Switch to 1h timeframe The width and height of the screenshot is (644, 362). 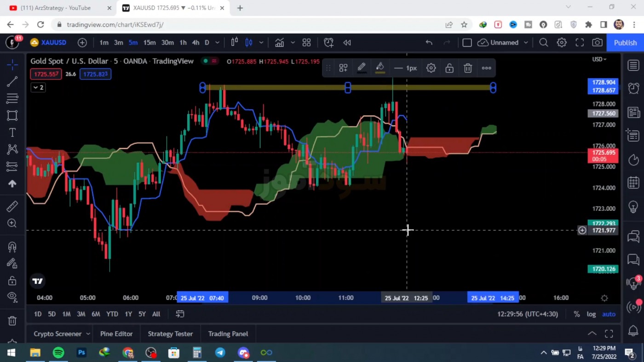pos(183,42)
